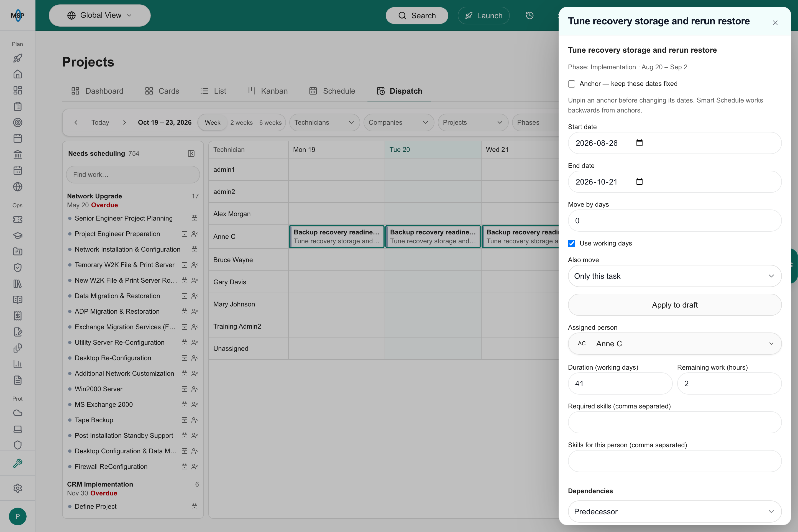
Task: Open the Companies filter dropdown
Action: (x=399, y=122)
